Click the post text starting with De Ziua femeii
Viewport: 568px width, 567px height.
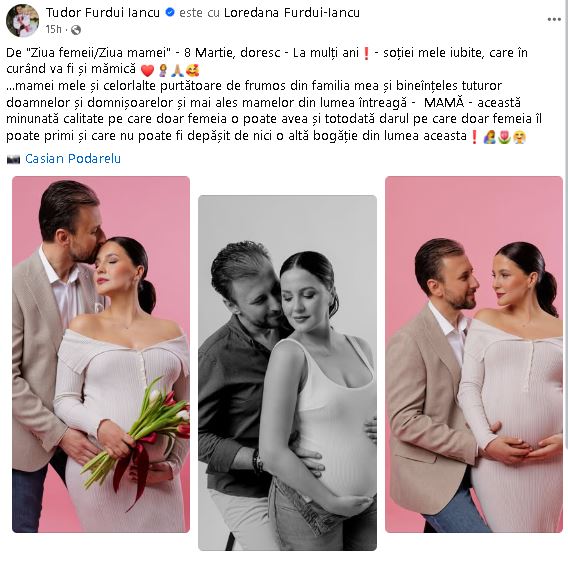[274, 94]
